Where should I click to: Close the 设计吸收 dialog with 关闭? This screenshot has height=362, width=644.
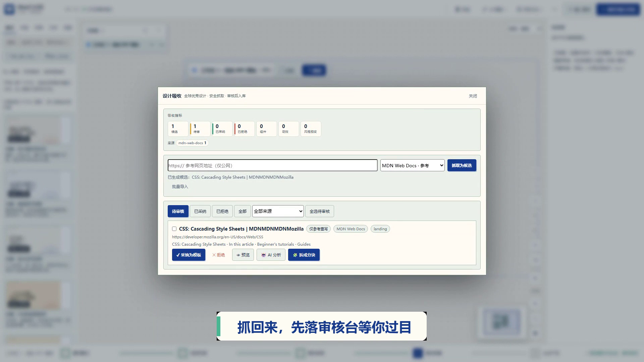(473, 96)
